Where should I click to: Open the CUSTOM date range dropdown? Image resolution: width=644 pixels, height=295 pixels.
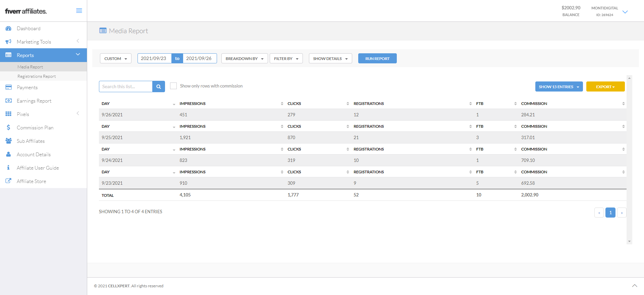point(116,59)
